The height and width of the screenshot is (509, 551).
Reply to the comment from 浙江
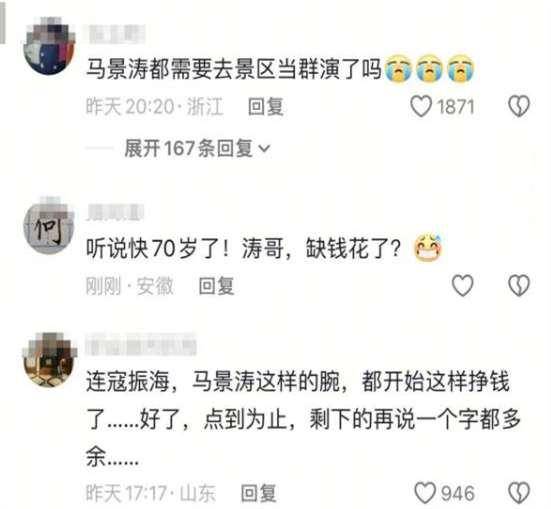click(266, 107)
